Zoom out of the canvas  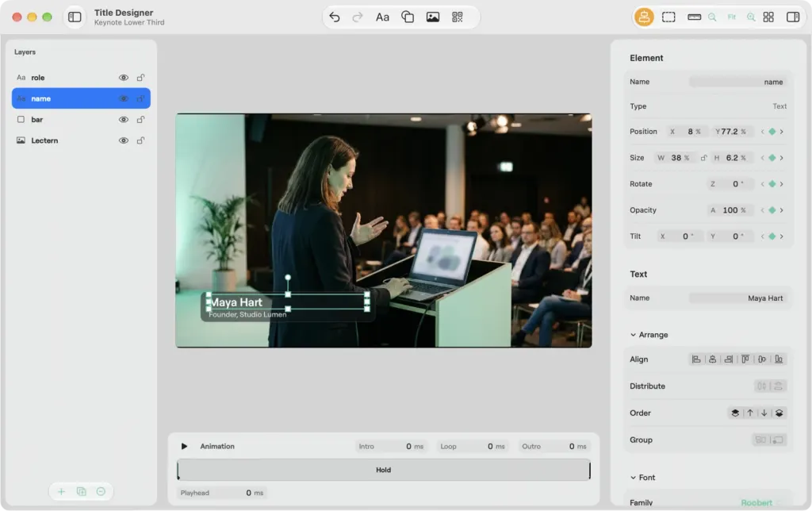(x=713, y=17)
